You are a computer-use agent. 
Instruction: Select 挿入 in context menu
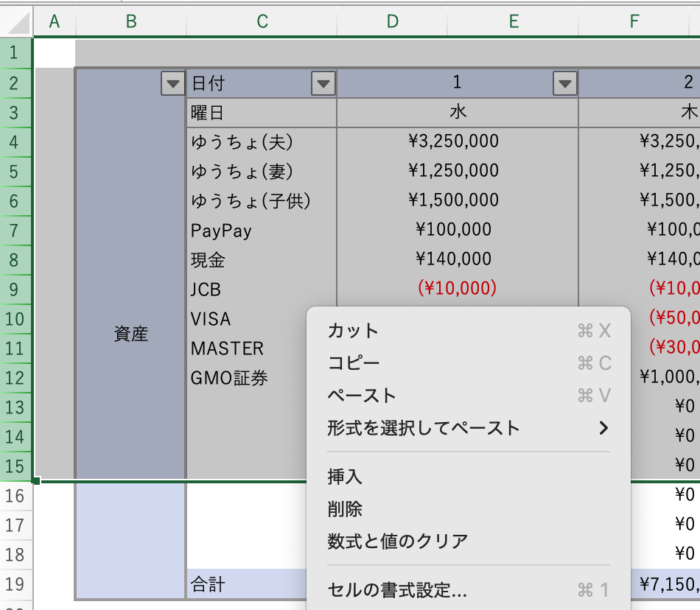point(345,477)
